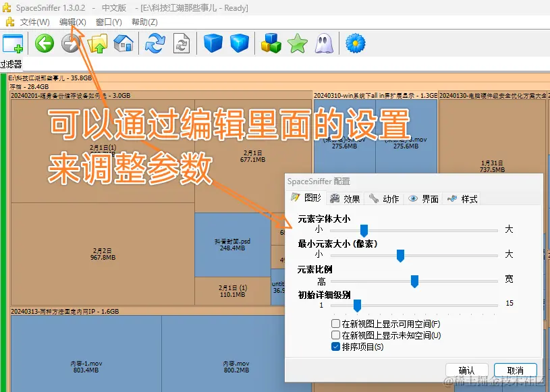Select the 2月2日 967.8MB block

pyautogui.click(x=103, y=254)
